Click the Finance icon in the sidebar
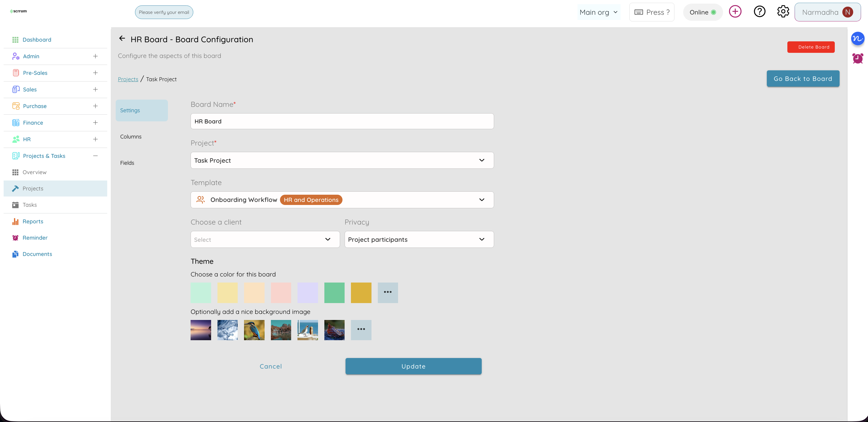This screenshot has width=868, height=422. [x=15, y=122]
